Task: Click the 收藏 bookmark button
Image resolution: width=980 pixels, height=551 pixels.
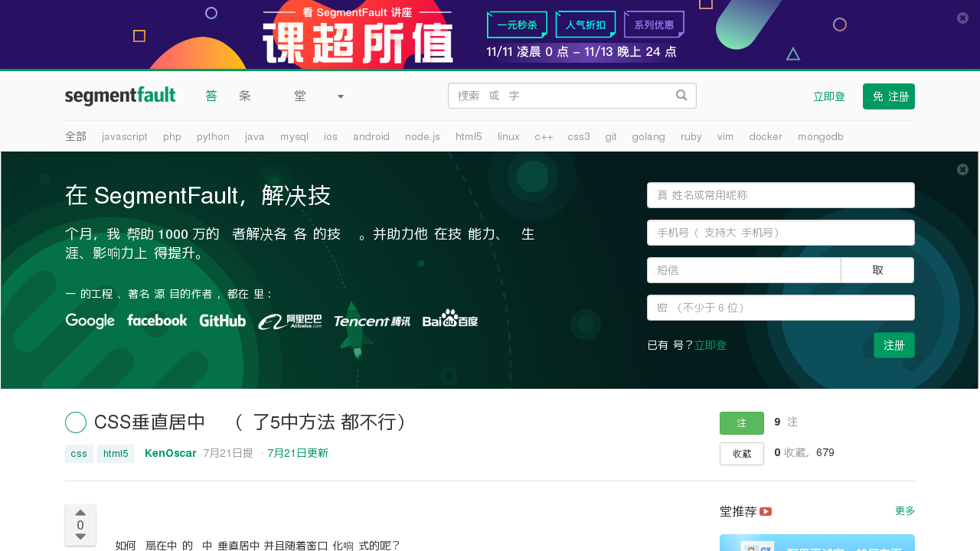Action: pos(742,454)
